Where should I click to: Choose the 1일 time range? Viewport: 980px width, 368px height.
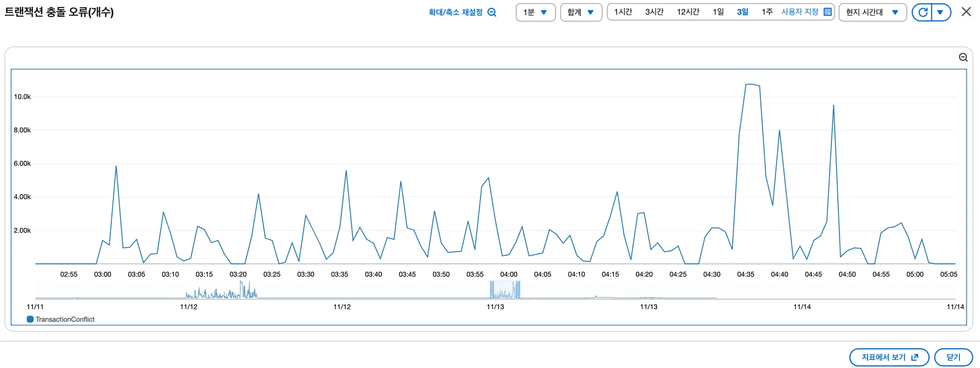click(x=718, y=12)
